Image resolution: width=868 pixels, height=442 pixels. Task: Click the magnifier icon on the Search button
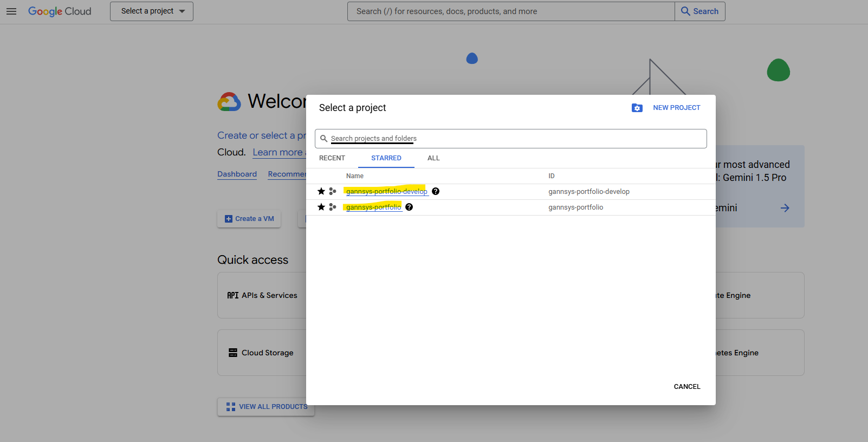coord(685,11)
